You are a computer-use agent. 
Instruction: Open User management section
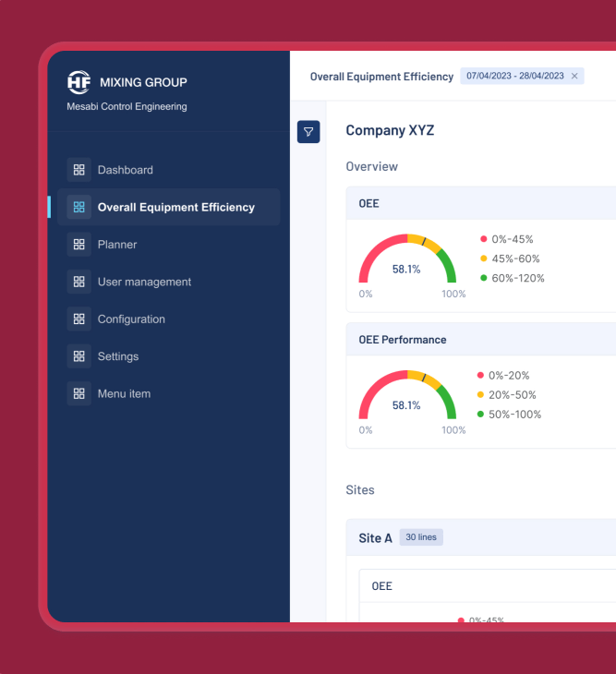tap(168, 282)
